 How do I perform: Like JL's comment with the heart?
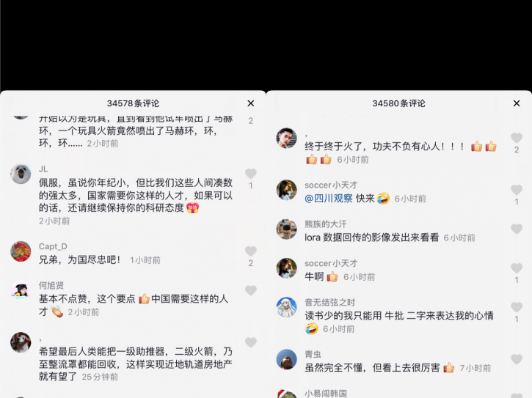coord(251,174)
